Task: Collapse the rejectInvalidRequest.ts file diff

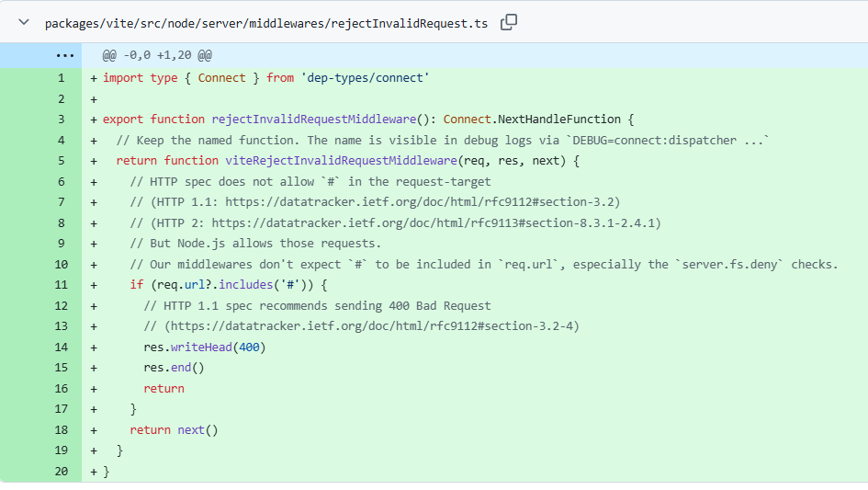Action: 24,23
